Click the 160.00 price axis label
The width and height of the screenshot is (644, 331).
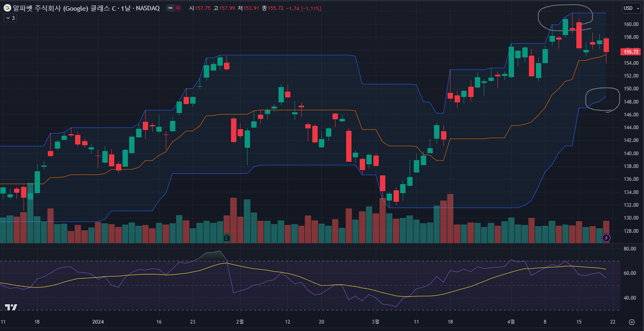[631, 24]
